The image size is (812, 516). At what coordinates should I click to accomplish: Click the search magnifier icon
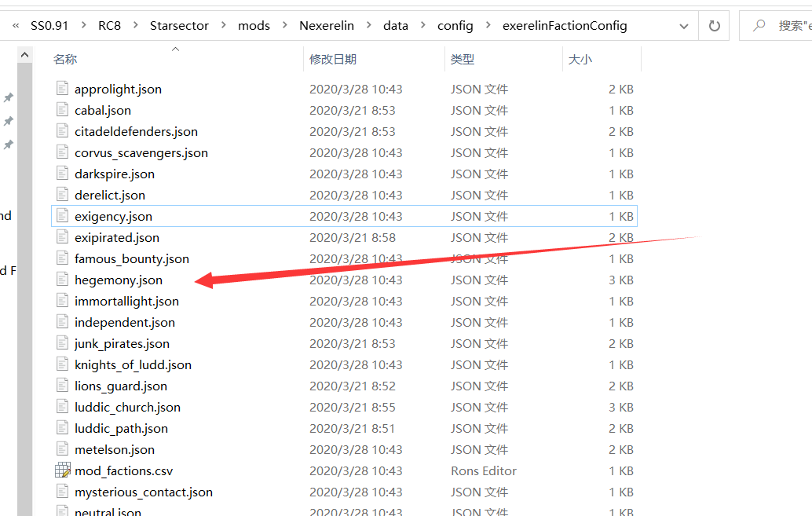pyautogui.click(x=759, y=26)
